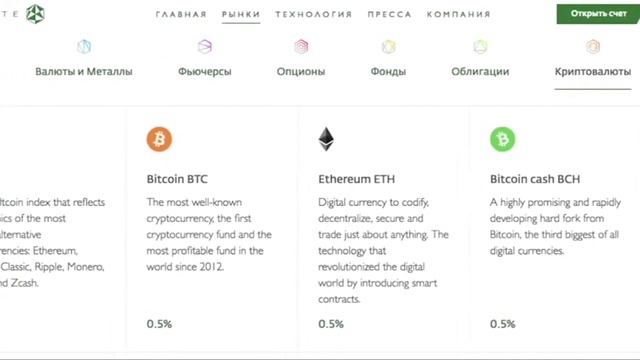640x360 pixels.
Task: Click the Ethereum ETH heading
Action: tap(357, 179)
